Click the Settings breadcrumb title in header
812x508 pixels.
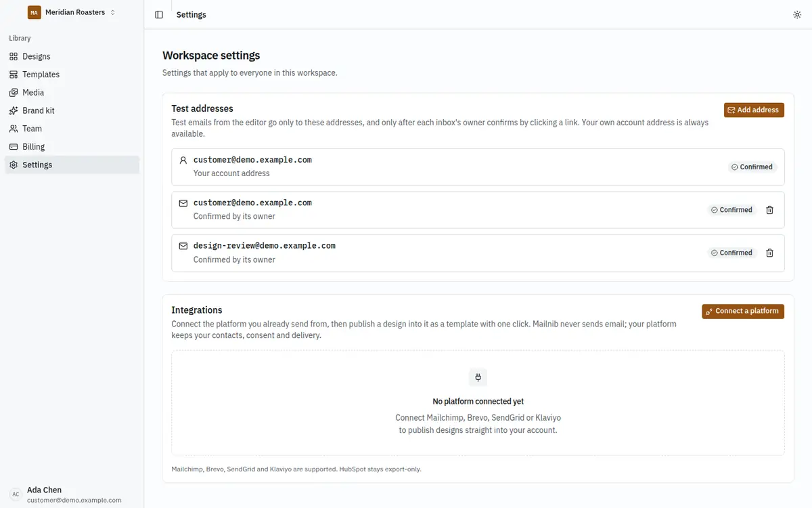pyautogui.click(x=191, y=15)
